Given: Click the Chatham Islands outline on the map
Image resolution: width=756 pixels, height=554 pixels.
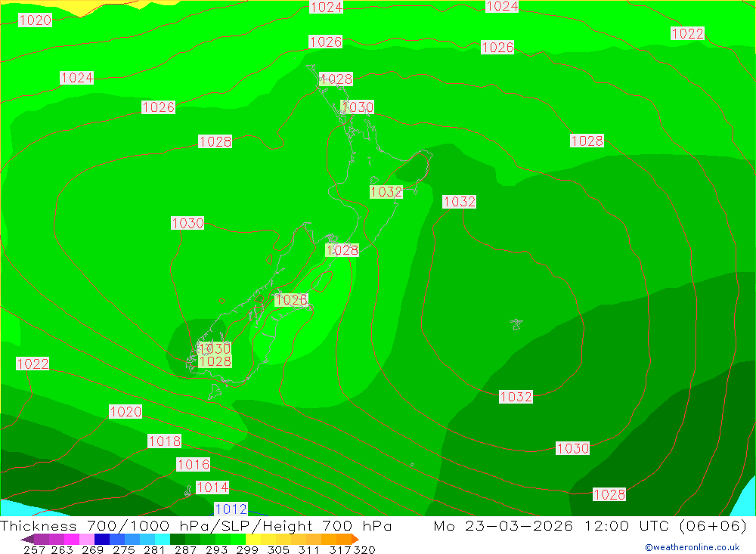Looking at the screenshot, I should pos(516,324).
